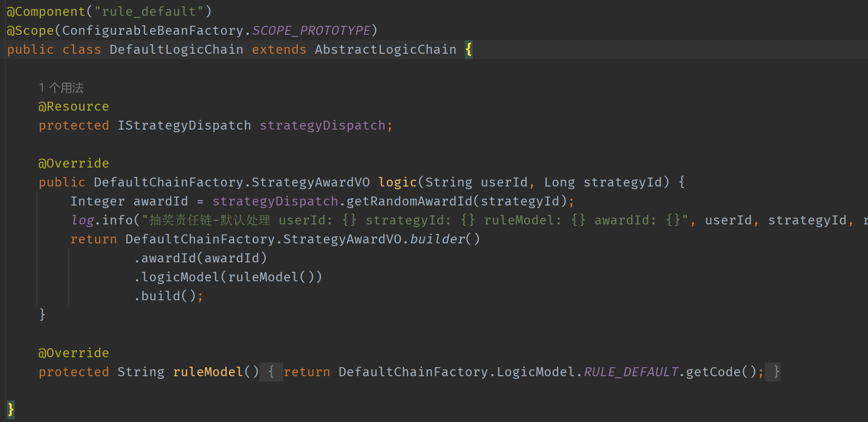Click the DefaultLogicChain class name

pos(177,50)
